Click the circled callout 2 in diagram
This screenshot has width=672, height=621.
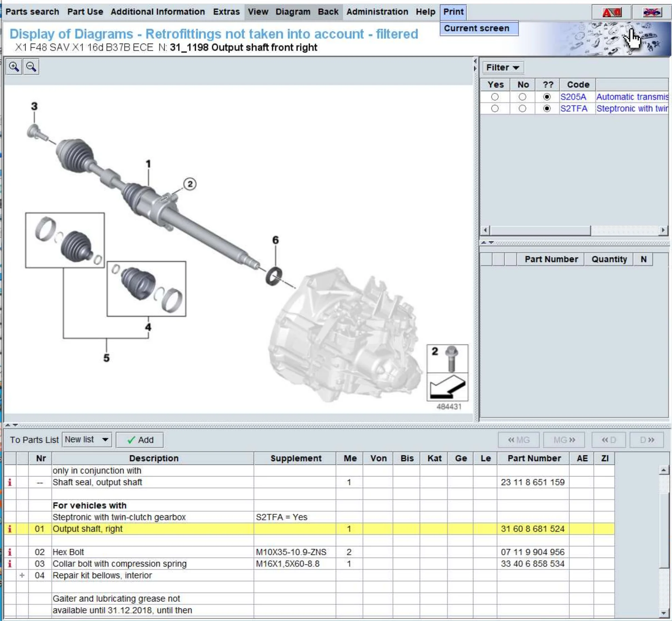(190, 184)
